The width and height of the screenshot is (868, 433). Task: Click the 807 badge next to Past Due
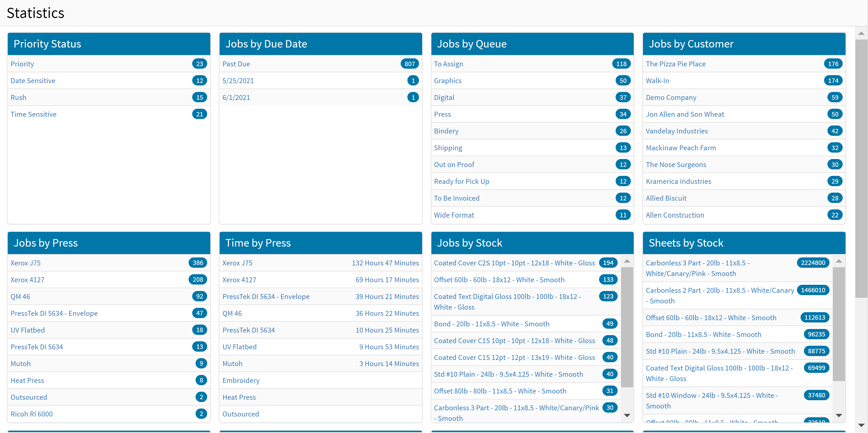(409, 64)
